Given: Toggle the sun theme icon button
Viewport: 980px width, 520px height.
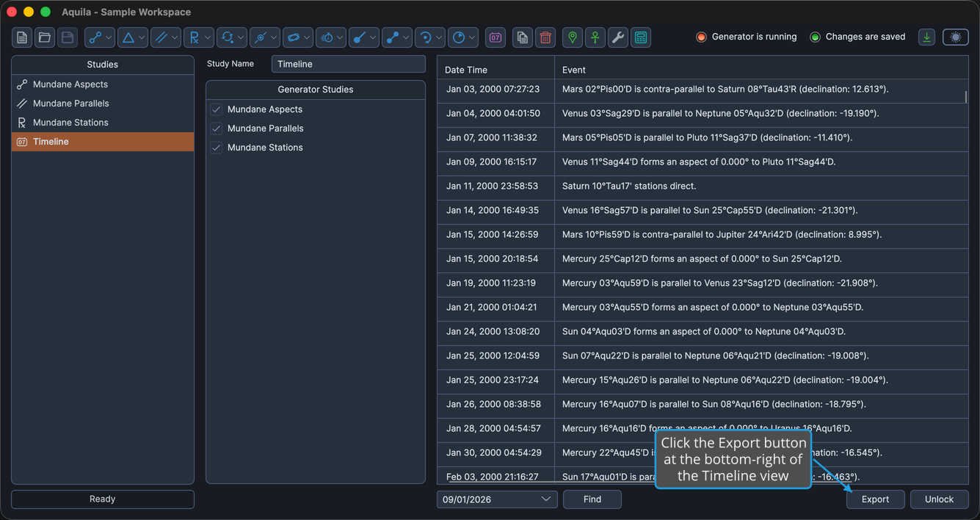Looking at the screenshot, I should pos(956,37).
